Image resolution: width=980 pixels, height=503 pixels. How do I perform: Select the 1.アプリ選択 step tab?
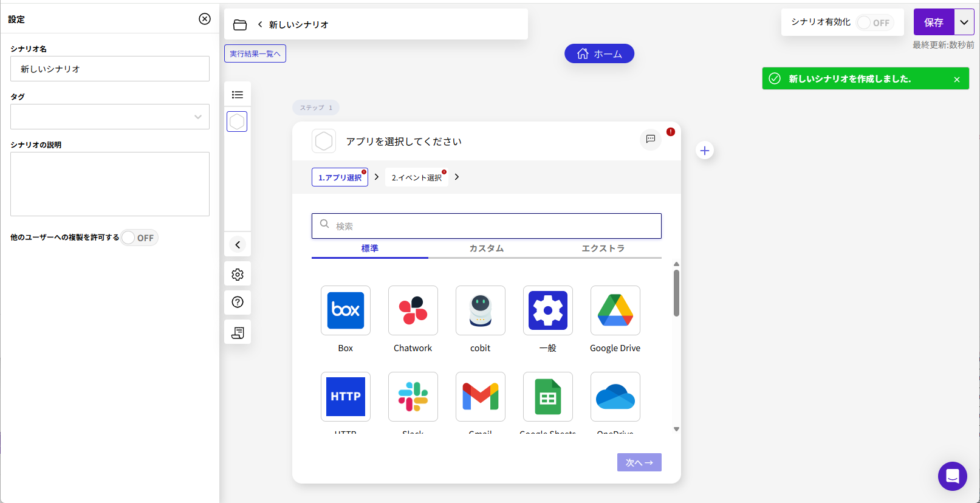tap(340, 177)
